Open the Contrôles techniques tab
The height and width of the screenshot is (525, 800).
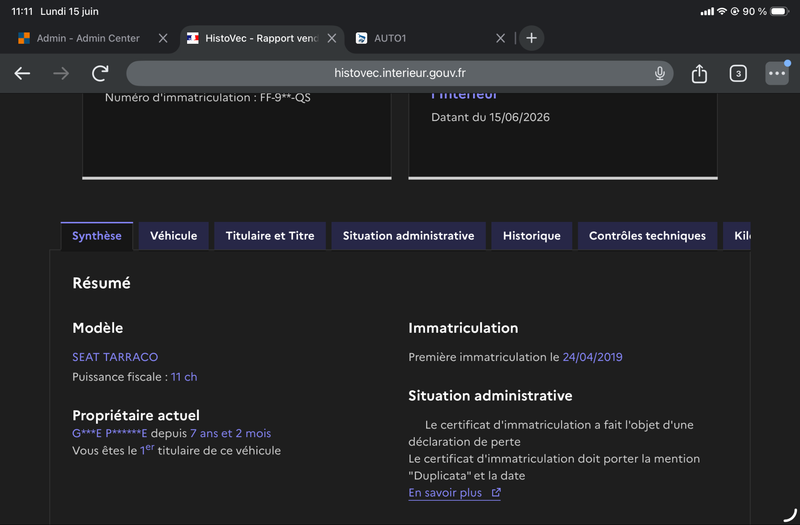click(x=647, y=236)
